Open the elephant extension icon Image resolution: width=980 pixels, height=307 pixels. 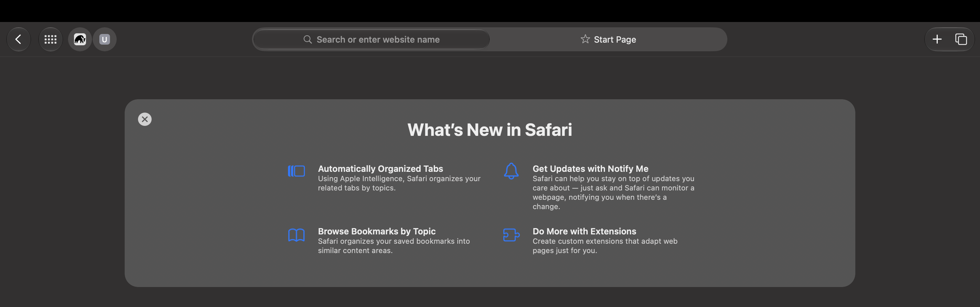(80, 39)
